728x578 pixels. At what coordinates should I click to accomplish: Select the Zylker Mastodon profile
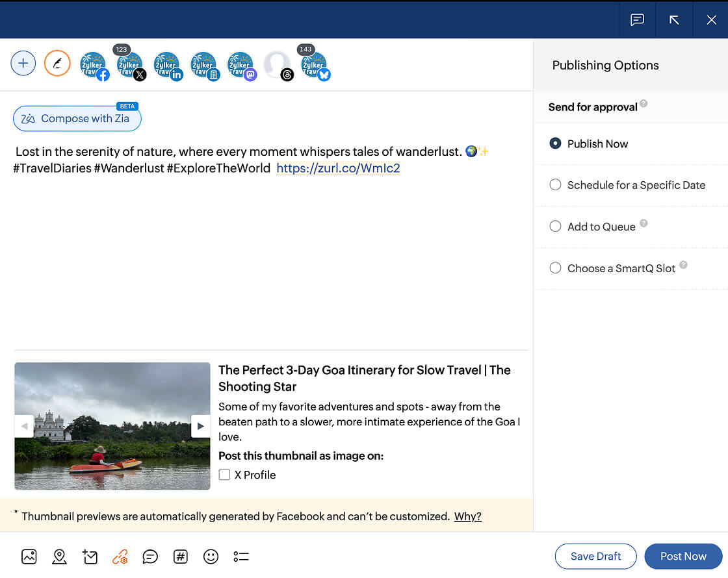pyautogui.click(x=241, y=66)
